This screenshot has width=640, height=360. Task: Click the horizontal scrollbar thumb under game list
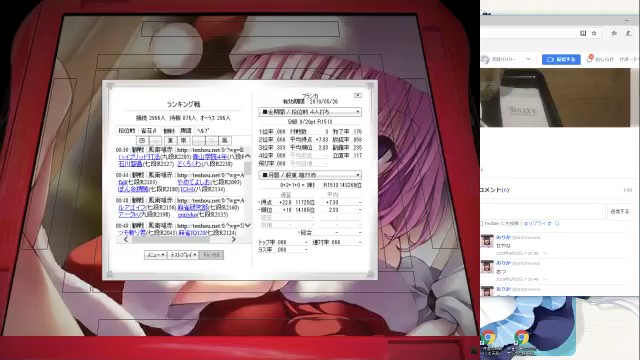pyautogui.click(x=171, y=239)
